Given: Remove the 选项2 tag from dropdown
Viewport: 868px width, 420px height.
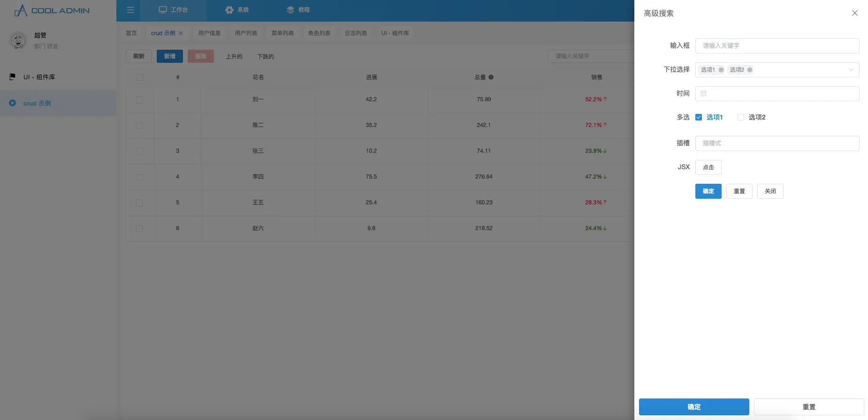Looking at the screenshot, I should 750,70.
